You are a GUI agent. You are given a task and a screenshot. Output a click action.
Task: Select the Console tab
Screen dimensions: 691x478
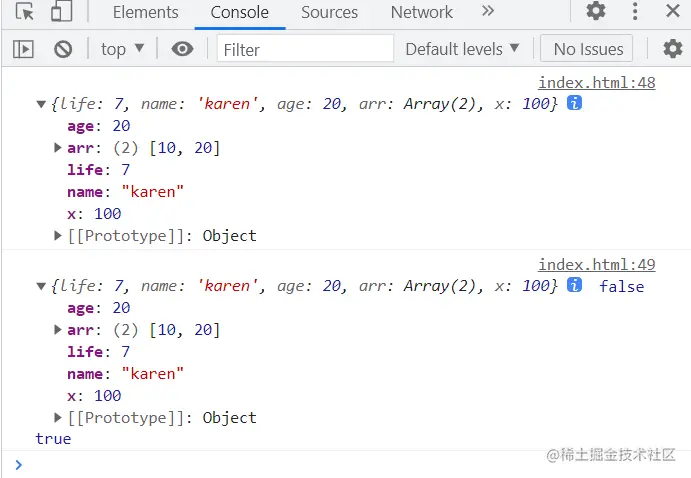coord(239,12)
